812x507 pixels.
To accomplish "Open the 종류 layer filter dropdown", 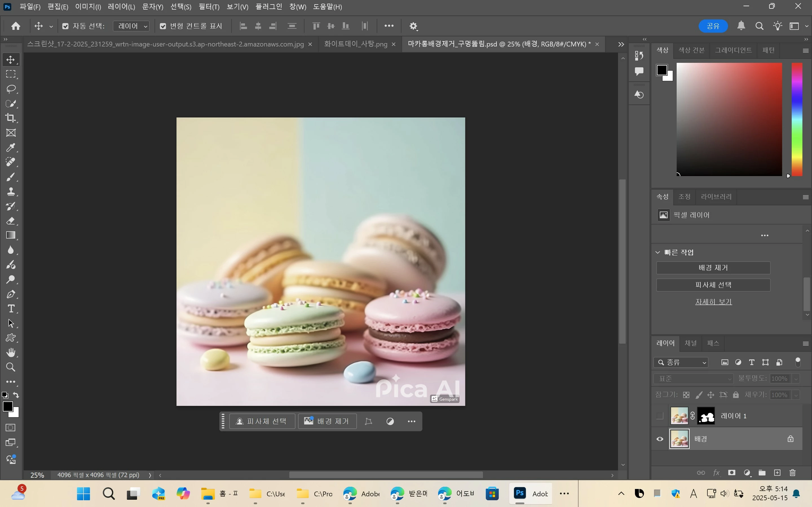I will tap(681, 363).
